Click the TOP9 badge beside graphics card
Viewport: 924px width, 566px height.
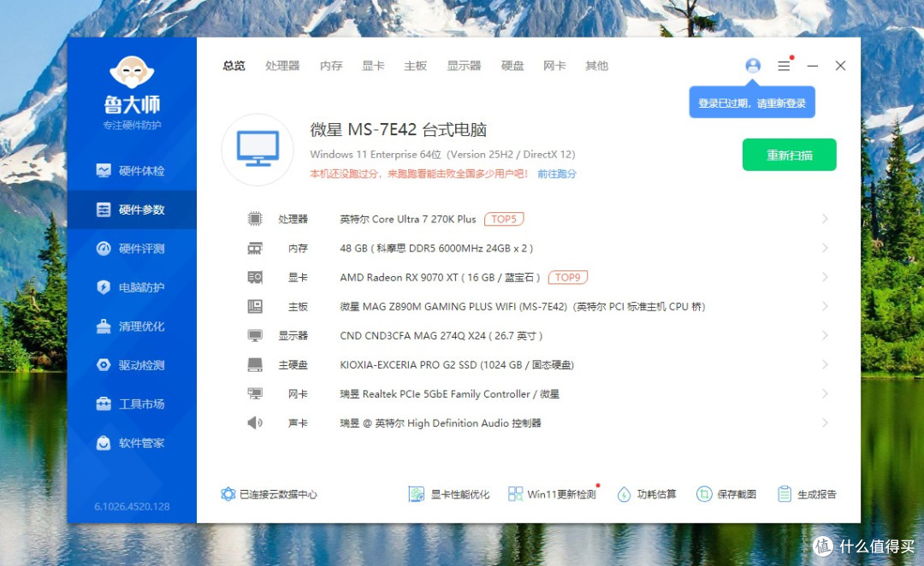[x=567, y=277]
